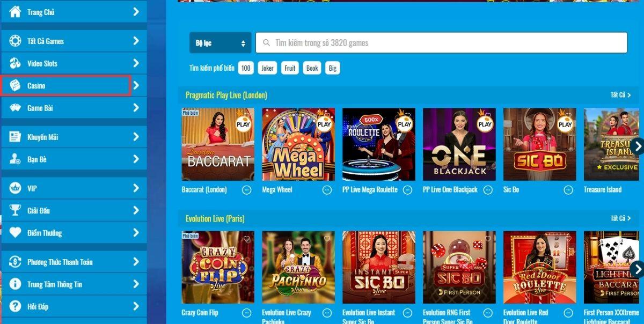View Tất Cả for Pragmatic Play Live
Image resolution: width=644 pixels, height=324 pixels.
(620, 95)
